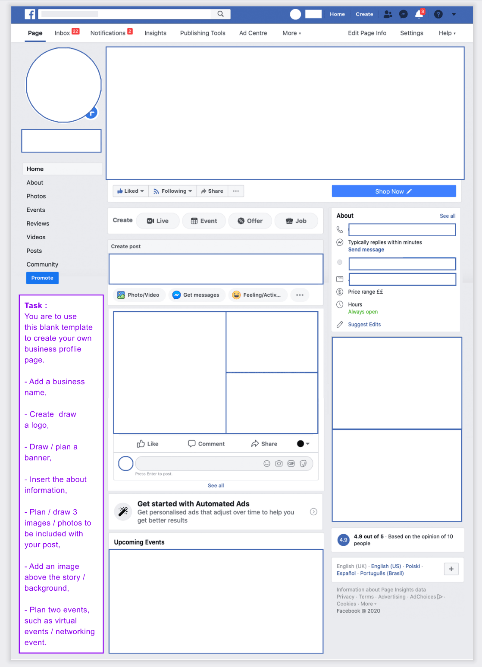Select Community in left sidebar
This screenshot has width=482, height=667.
(x=42, y=264)
